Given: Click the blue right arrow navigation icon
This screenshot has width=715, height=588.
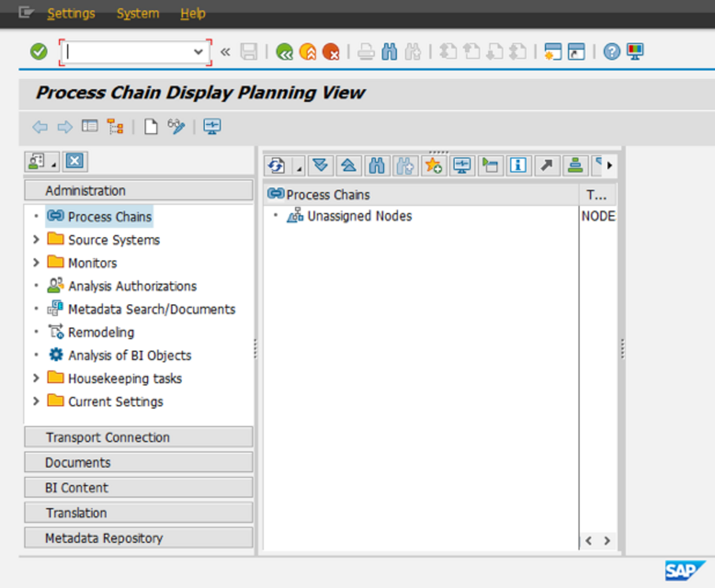Looking at the screenshot, I should coord(65,126).
